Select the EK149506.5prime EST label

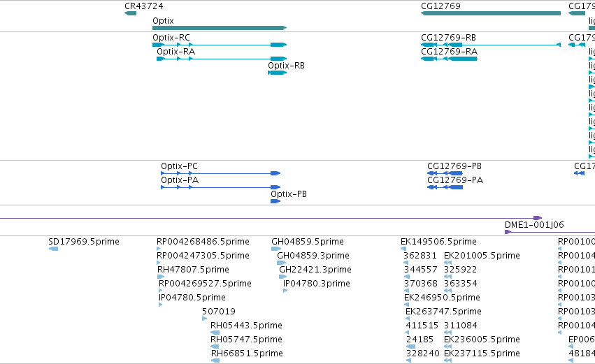(x=438, y=242)
